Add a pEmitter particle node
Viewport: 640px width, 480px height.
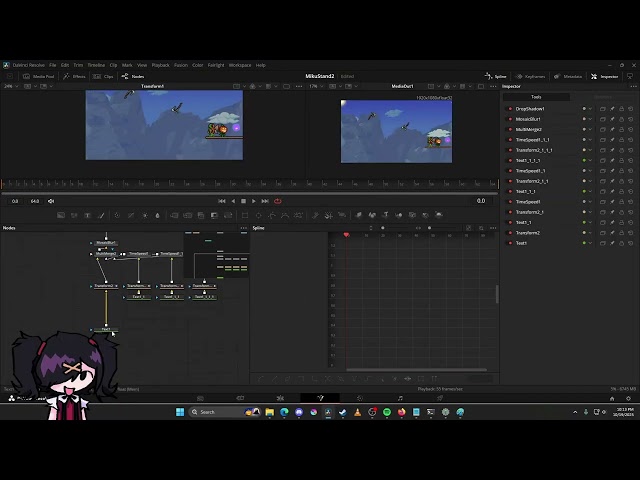point(315,215)
